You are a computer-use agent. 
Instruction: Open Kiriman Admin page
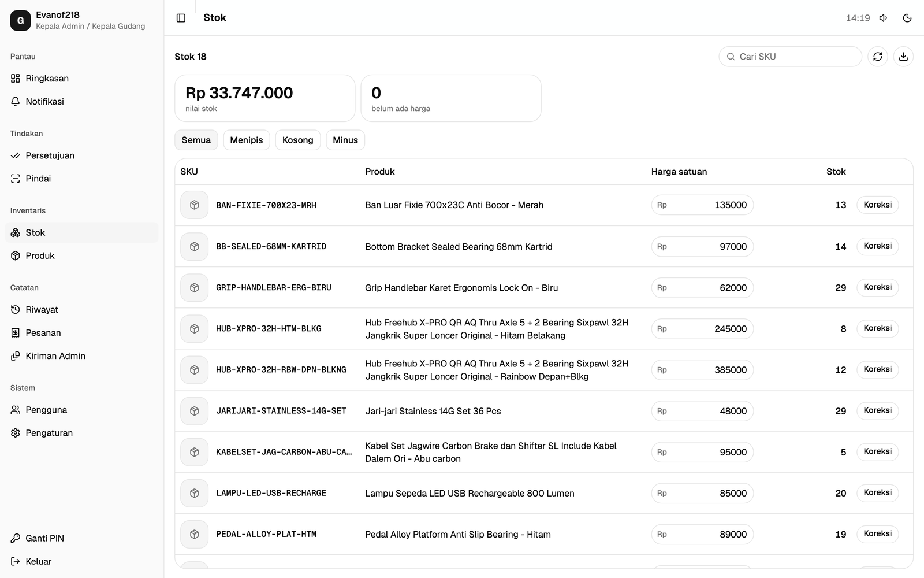click(x=81, y=356)
